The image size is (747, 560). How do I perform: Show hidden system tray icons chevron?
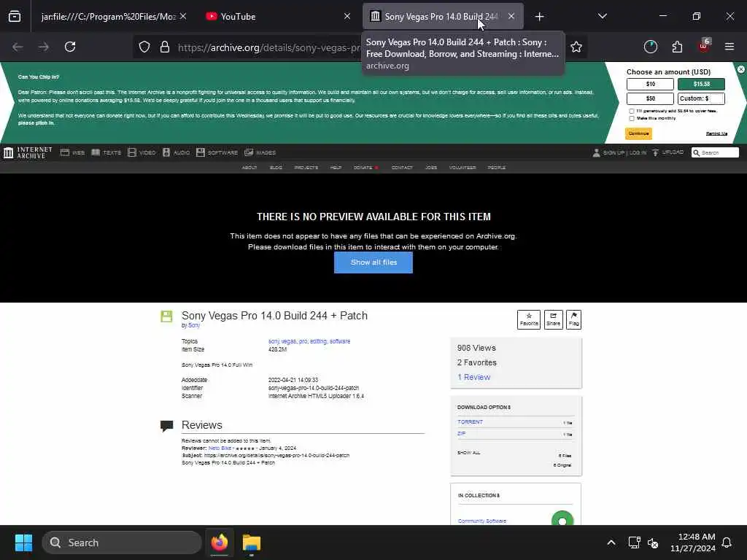coord(611,542)
